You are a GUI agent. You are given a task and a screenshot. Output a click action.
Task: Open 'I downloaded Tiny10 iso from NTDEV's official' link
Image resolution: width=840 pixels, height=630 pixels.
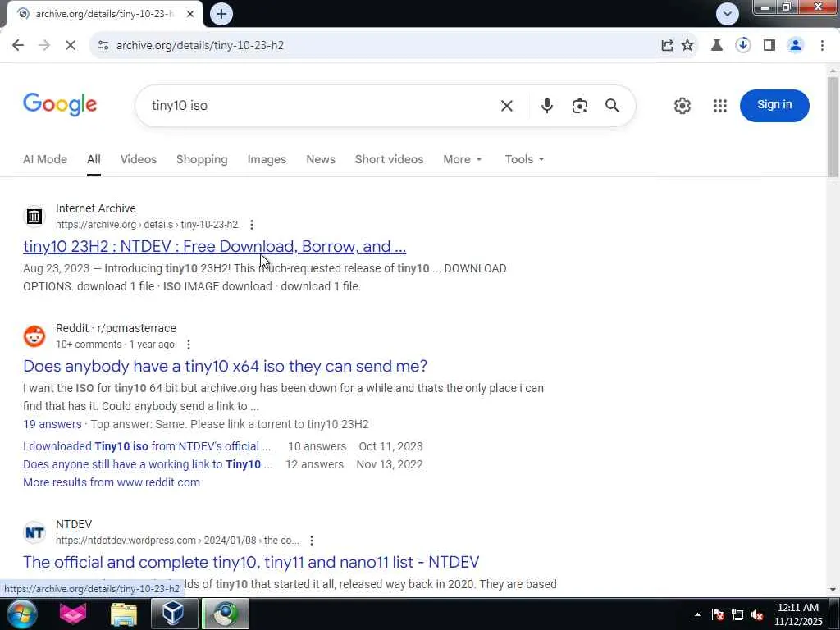146,446
